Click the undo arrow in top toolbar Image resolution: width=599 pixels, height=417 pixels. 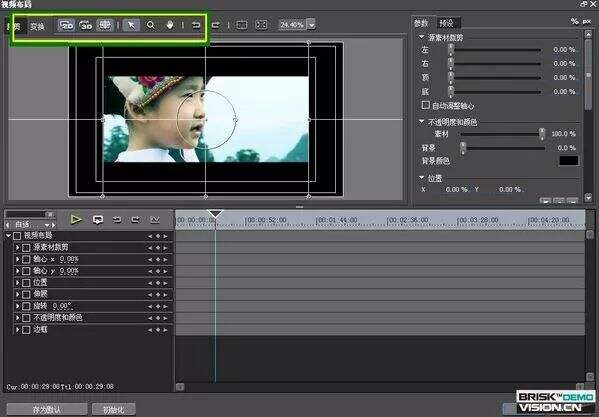pos(196,25)
